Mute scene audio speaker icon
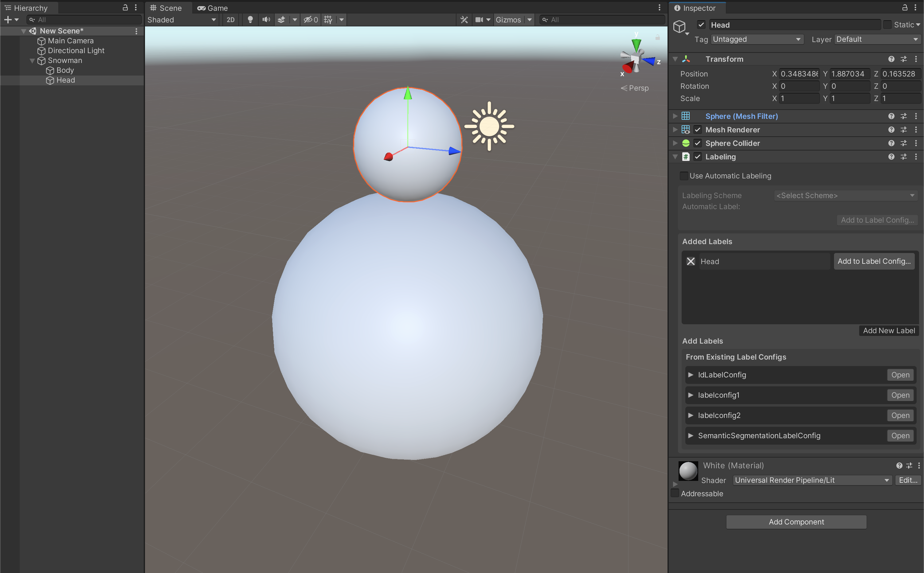The width and height of the screenshot is (924, 573). pyautogui.click(x=266, y=20)
